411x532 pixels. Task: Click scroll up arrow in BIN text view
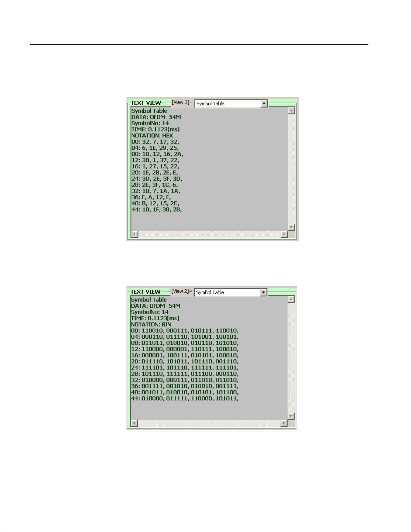click(x=291, y=300)
